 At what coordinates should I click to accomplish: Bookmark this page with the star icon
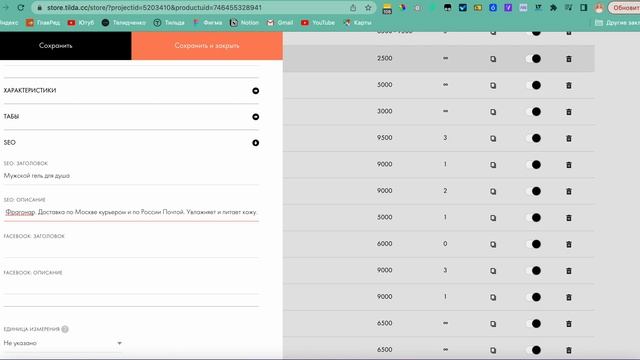point(368,8)
